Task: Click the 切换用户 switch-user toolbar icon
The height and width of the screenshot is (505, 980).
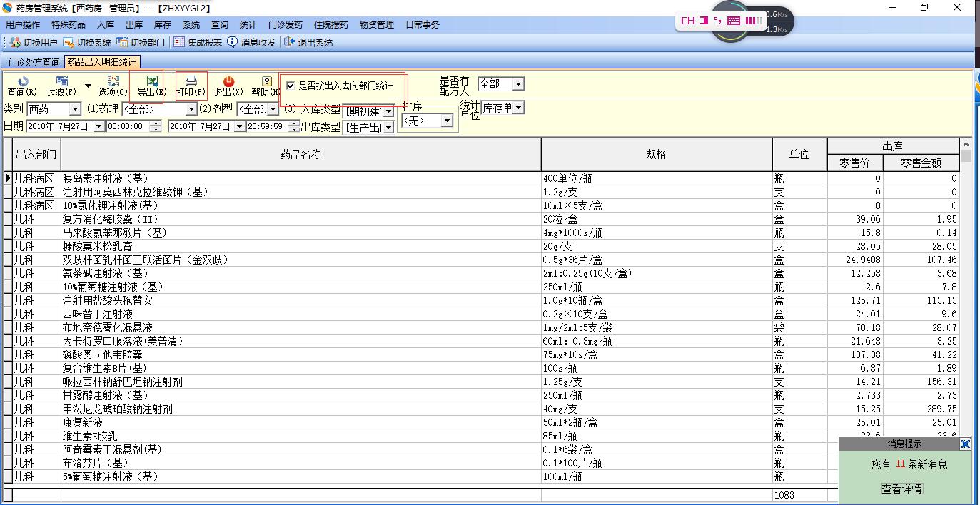Action: (x=16, y=43)
